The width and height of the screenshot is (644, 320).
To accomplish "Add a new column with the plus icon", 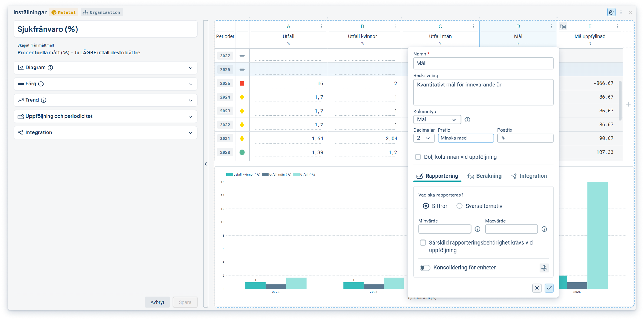I will [x=628, y=104].
